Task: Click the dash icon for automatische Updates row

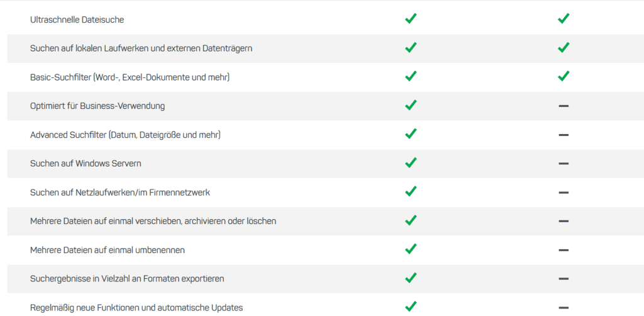Action: click(563, 308)
